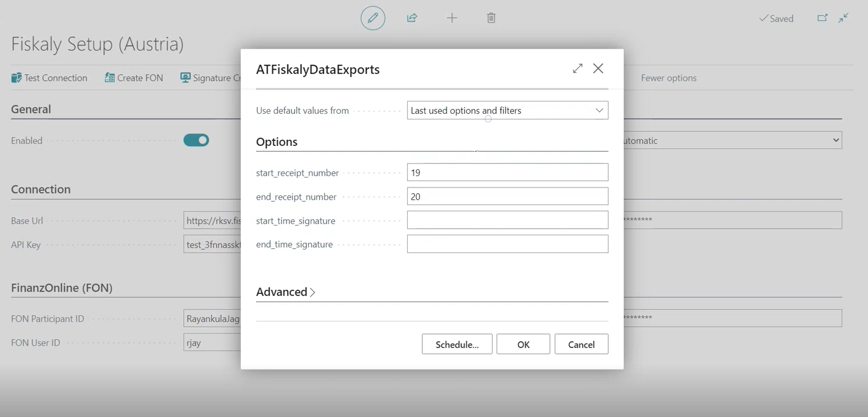
Task: Click the end_receipt_number field
Action: click(x=508, y=196)
